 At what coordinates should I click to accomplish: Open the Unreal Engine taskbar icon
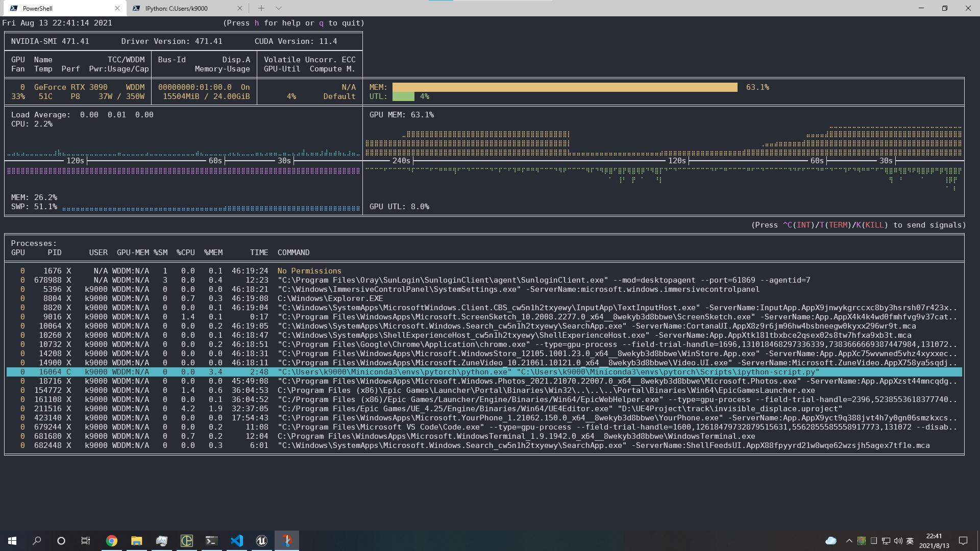pyautogui.click(x=261, y=541)
